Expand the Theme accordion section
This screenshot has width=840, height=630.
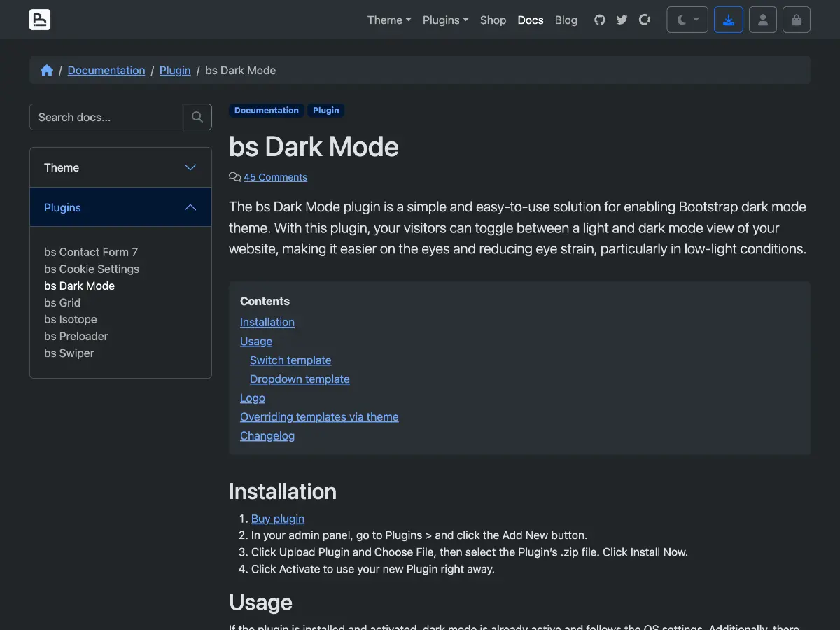[x=120, y=167]
